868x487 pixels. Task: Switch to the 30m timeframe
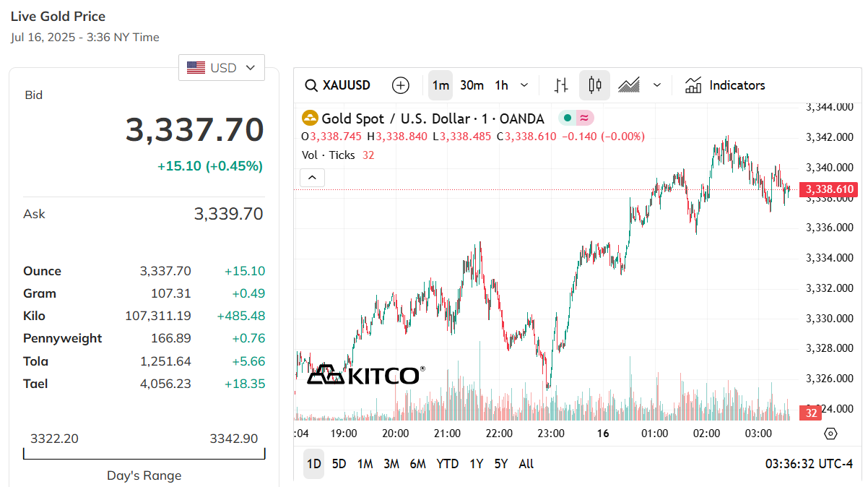pyautogui.click(x=472, y=85)
